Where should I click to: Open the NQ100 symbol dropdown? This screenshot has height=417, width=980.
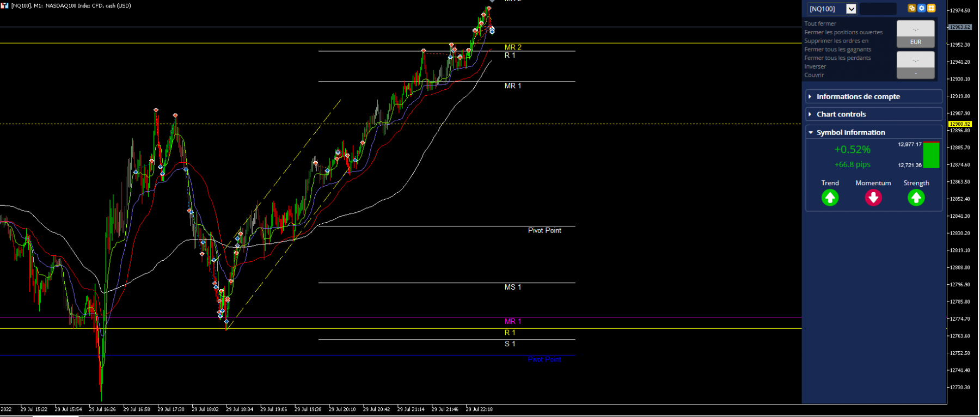click(852, 9)
